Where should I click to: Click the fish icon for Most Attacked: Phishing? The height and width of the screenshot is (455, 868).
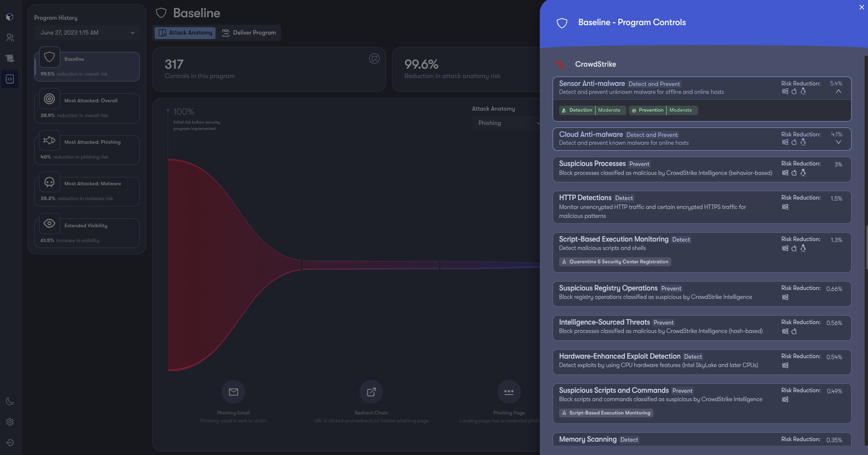coord(49,140)
